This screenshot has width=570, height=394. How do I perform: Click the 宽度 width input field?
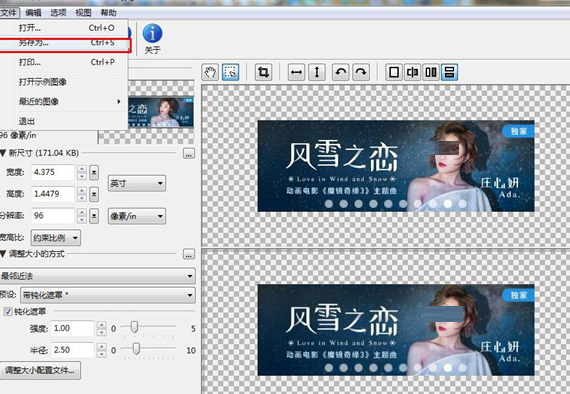tap(53, 172)
